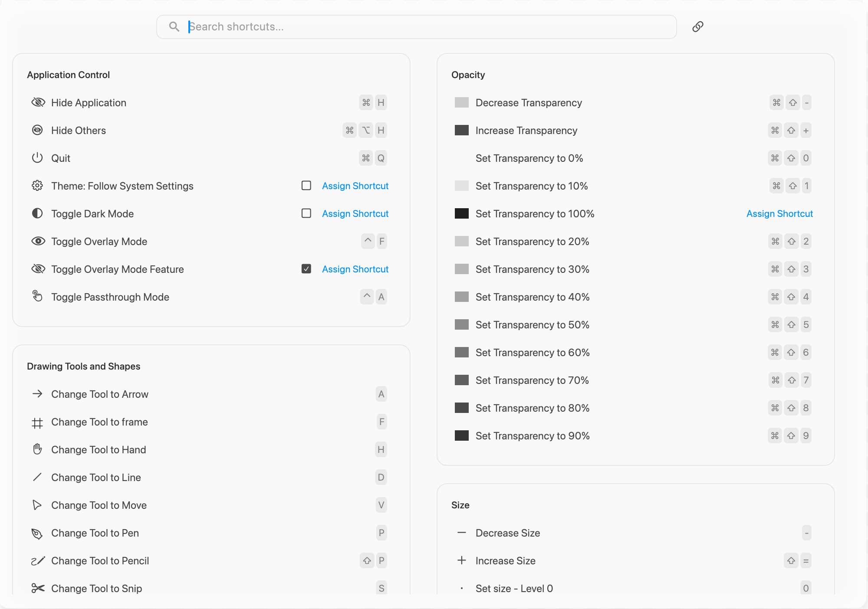
Task: Click the Set Transparency to 70% swatch
Action: point(462,380)
